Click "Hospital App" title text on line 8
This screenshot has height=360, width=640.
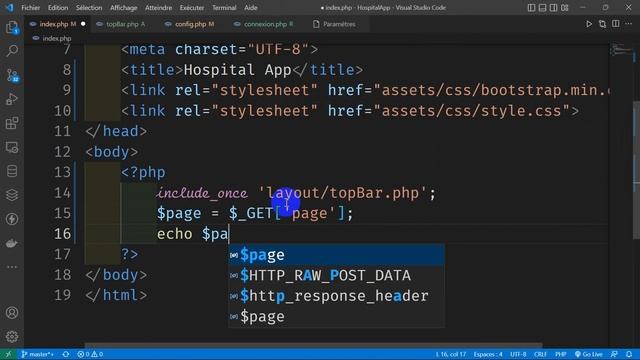(x=237, y=70)
